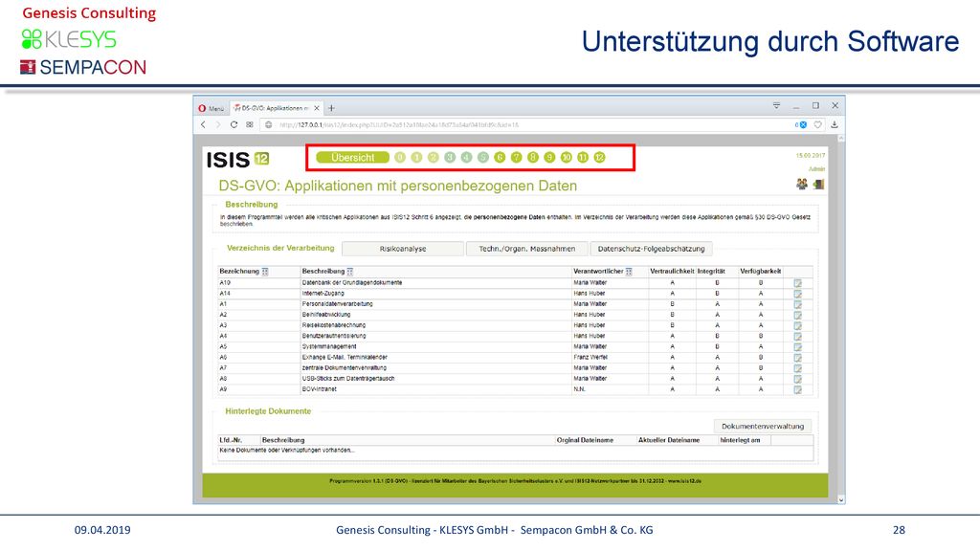Edit the USB-Sticks zum Datenträgertausch entry
Image resolution: width=980 pixels, height=551 pixels.
[x=797, y=379]
